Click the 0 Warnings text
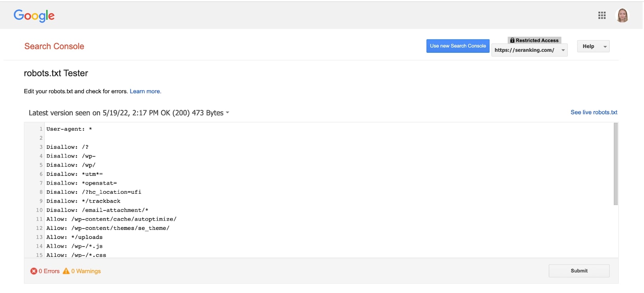 pos(86,271)
